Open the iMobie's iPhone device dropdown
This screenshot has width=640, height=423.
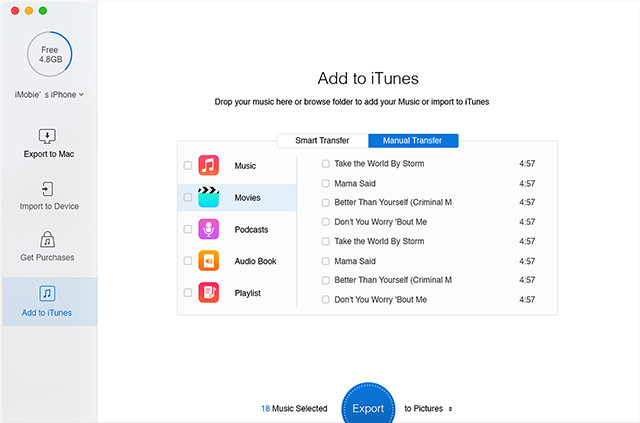(49, 95)
